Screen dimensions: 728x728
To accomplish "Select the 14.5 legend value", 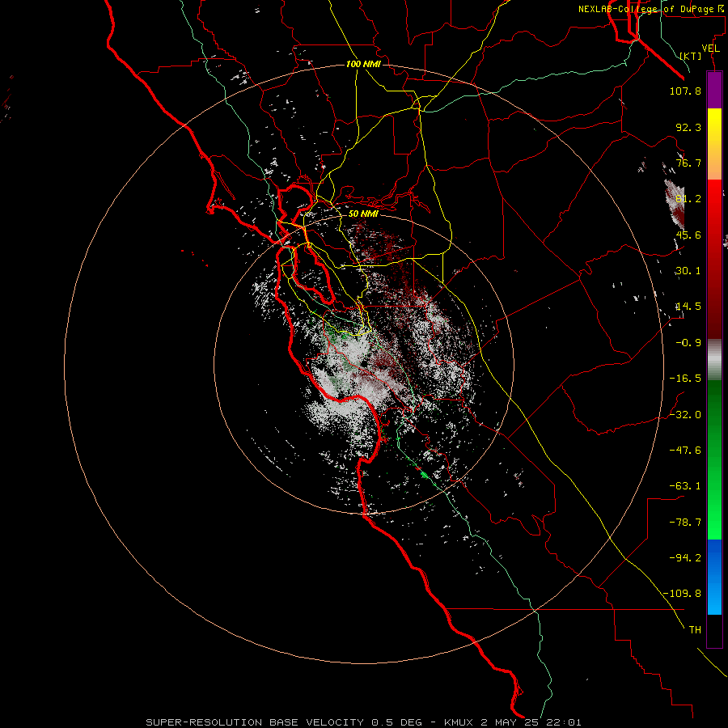I will pos(688,307).
